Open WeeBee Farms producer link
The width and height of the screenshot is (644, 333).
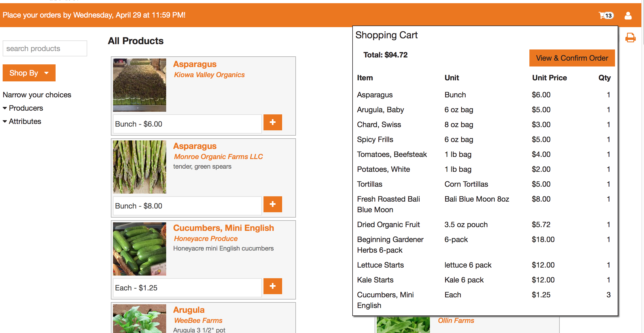tap(198, 320)
